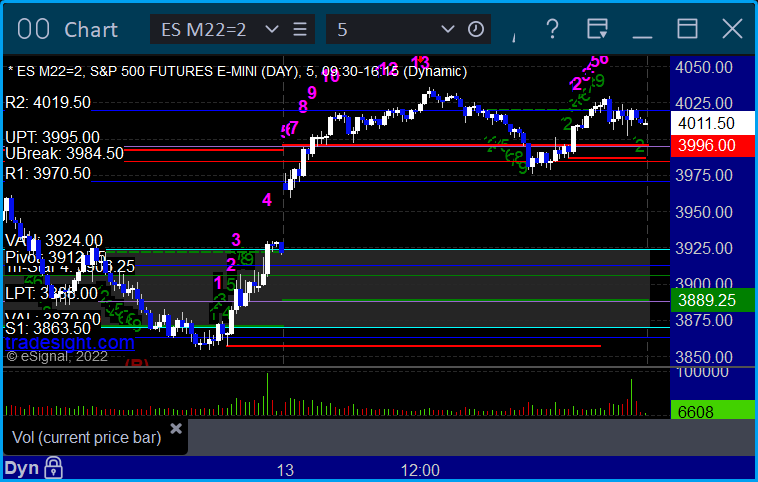Click the magenta count 4 marker

tap(267, 200)
